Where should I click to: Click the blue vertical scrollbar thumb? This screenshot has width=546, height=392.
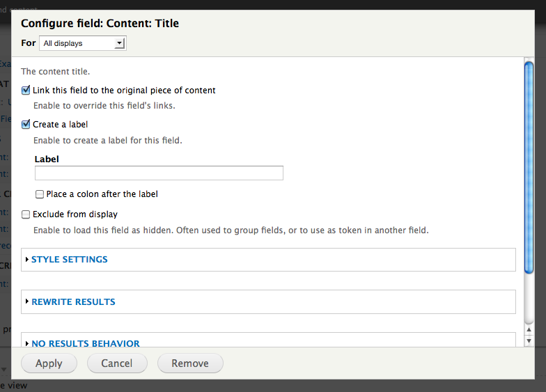pos(529,167)
